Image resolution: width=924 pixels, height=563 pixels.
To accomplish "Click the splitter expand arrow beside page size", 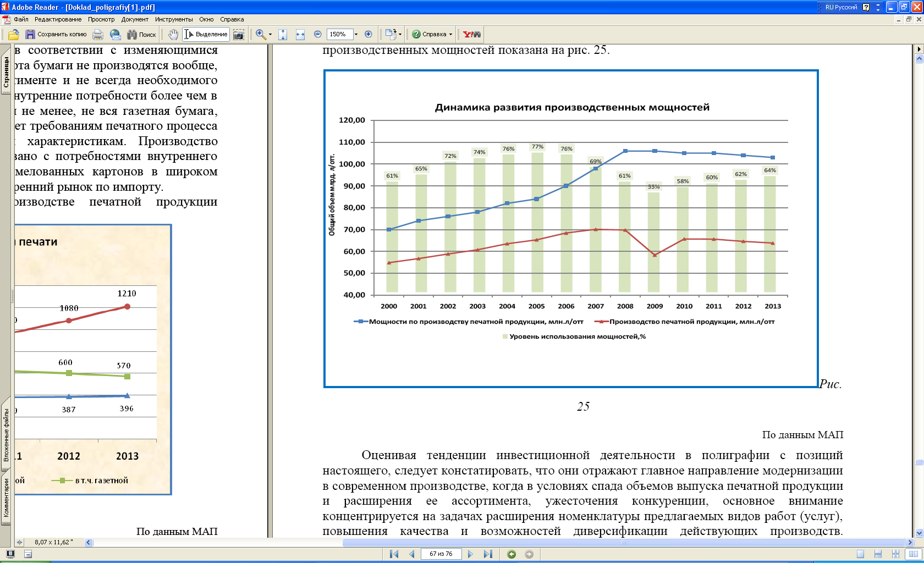I will (20, 542).
